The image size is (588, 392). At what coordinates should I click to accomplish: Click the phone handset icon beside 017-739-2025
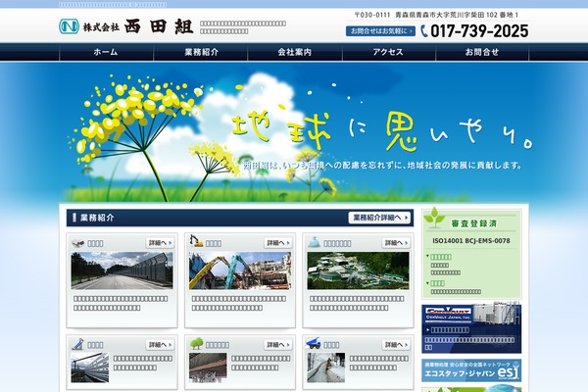[424, 31]
